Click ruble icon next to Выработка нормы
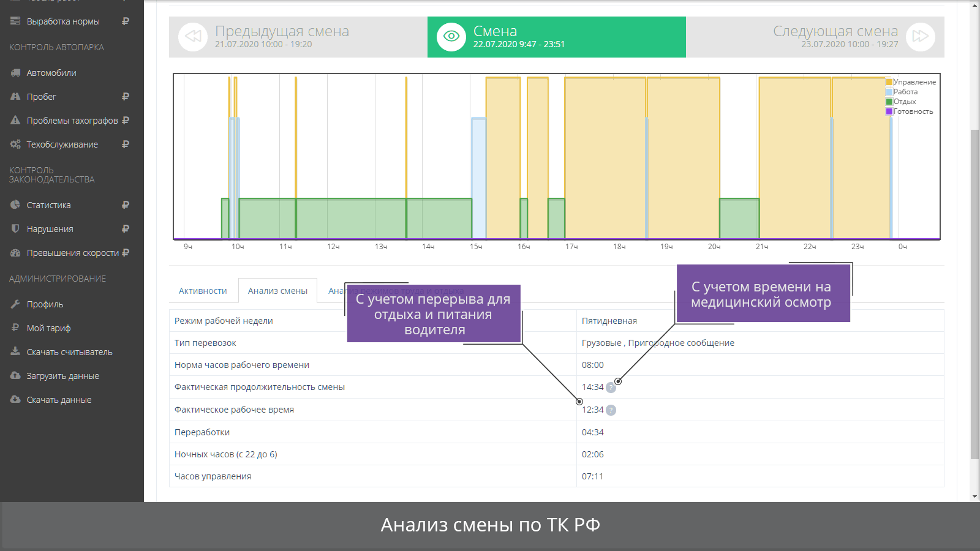 (x=126, y=21)
